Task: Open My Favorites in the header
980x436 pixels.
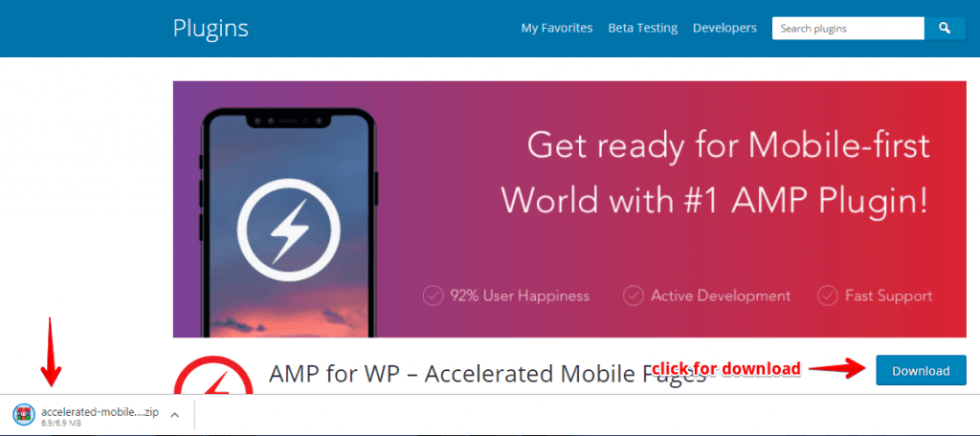Action: (557, 28)
